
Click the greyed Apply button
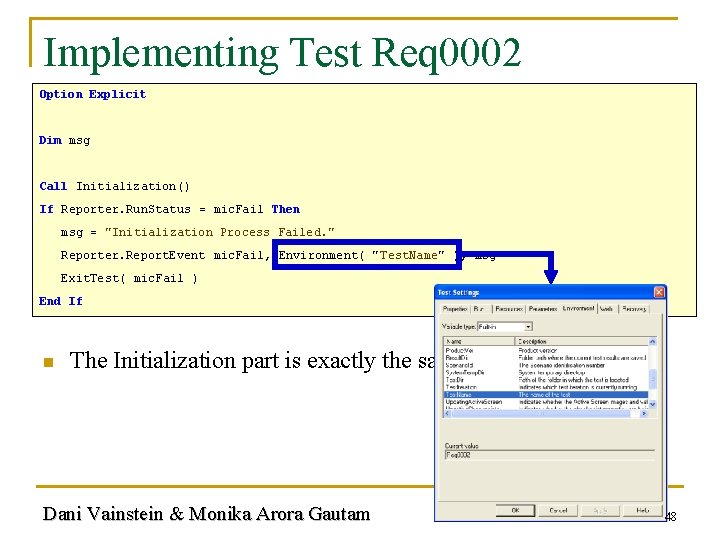(x=600, y=510)
